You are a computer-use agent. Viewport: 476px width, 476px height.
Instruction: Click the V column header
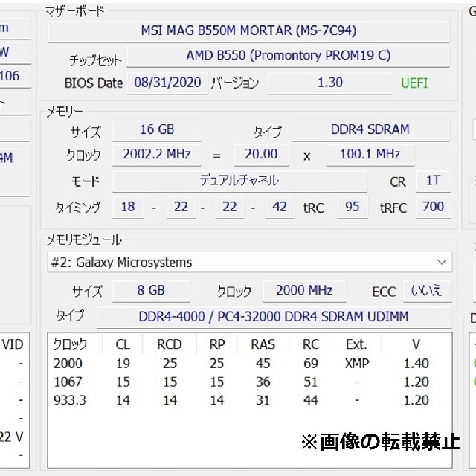click(416, 344)
